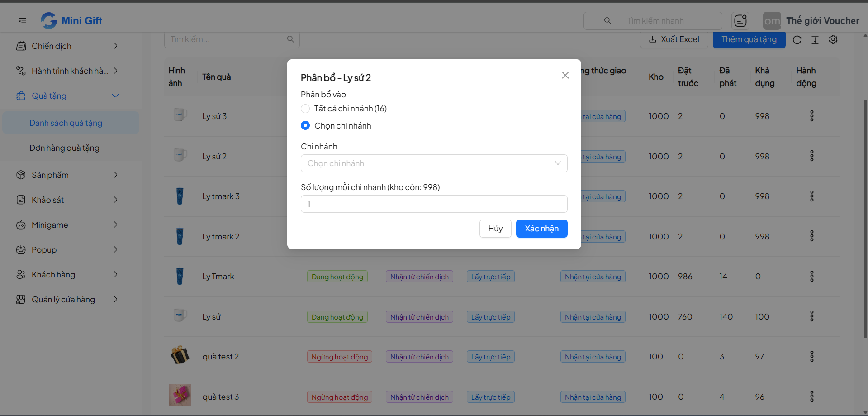
Task: Open Đơn hàng quà tặng menu item
Action: [71, 148]
